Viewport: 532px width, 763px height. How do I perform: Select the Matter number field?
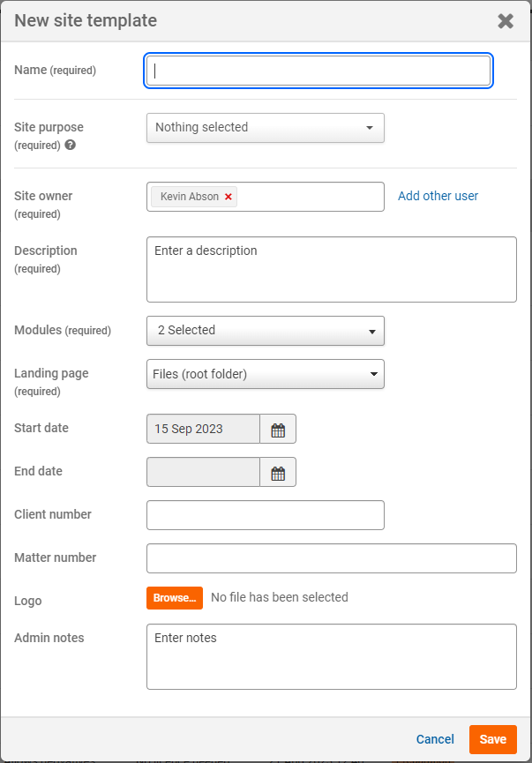332,558
